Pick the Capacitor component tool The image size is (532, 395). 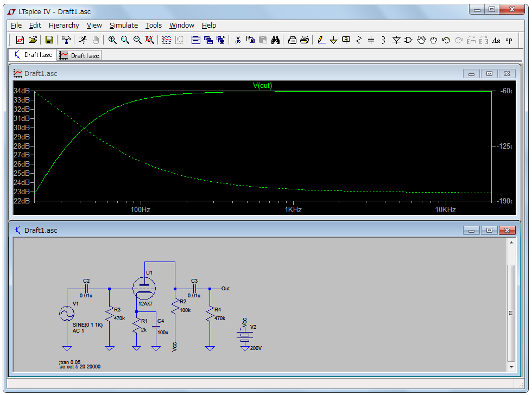(371, 40)
